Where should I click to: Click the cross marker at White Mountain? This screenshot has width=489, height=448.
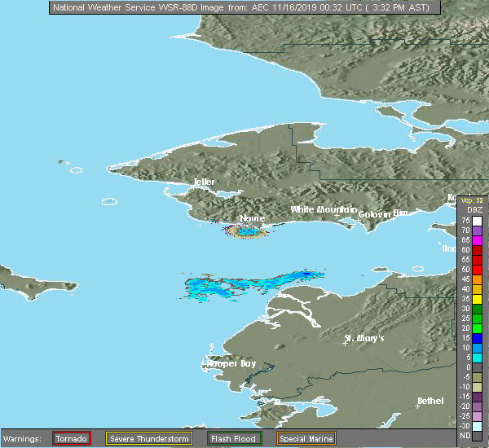(337, 215)
